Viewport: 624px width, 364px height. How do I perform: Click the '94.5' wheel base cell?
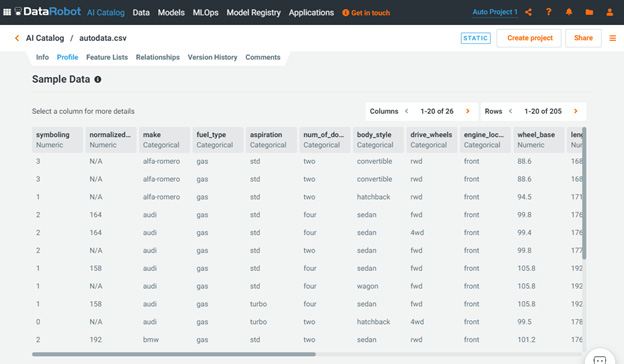524,197
